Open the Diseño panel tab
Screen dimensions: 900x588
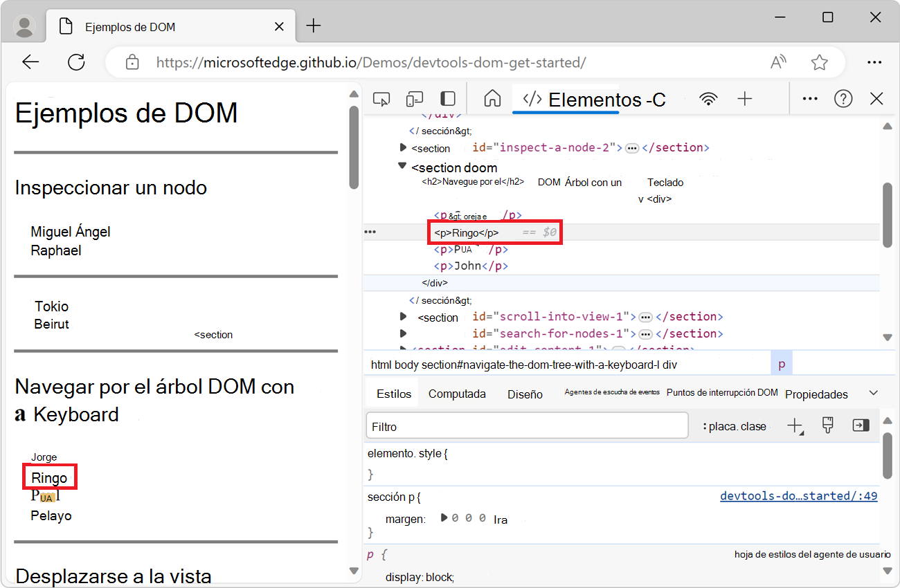[524, 394]
